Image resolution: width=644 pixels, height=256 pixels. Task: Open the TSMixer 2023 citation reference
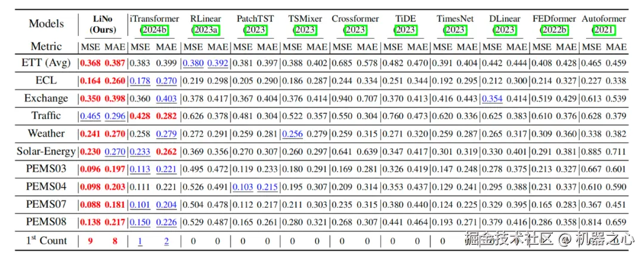pyautogui.click(x=305, y=30)
